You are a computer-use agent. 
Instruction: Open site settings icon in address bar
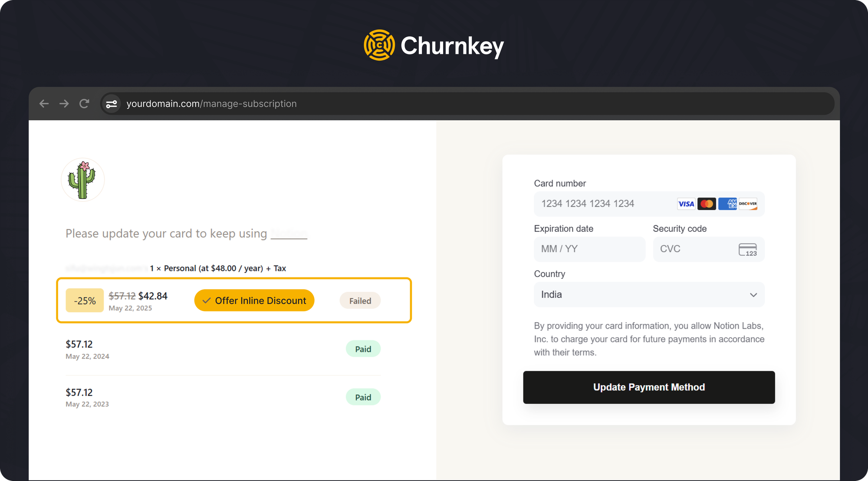112,104
